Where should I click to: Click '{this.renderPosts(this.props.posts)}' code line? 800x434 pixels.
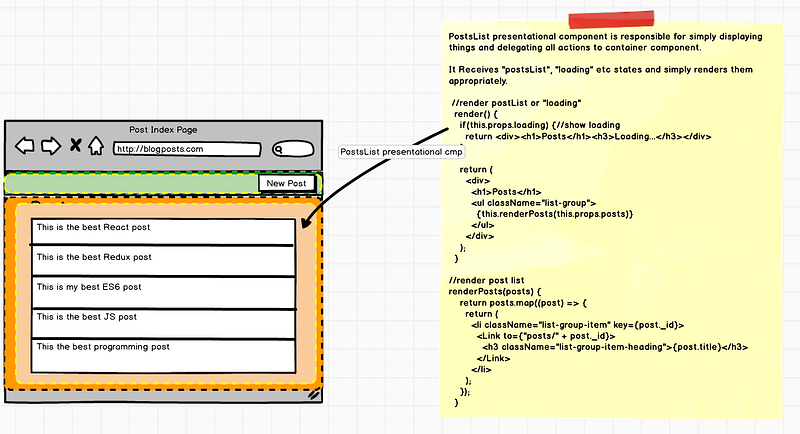coord(555,214)
